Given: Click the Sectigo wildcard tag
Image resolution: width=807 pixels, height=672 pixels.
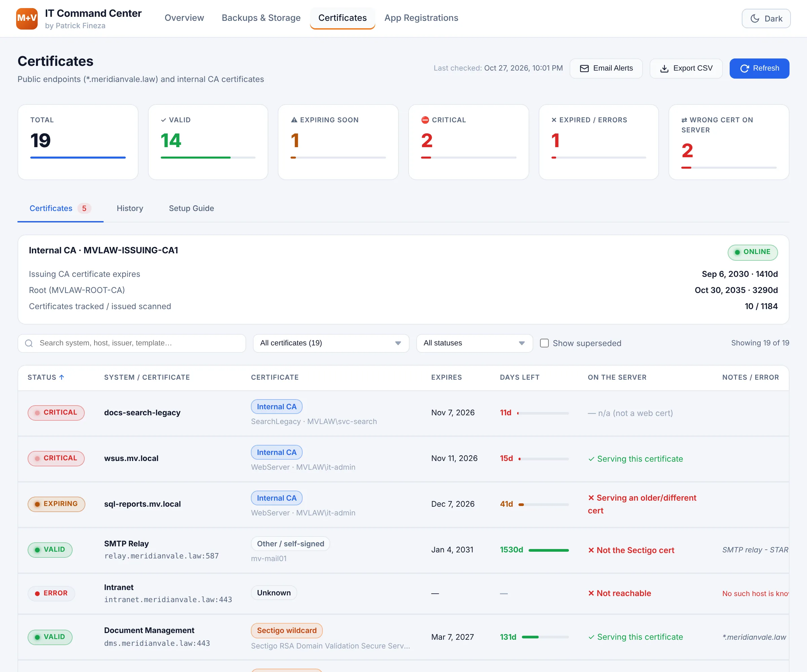Looking at the screenshot, I should point(287,630).
